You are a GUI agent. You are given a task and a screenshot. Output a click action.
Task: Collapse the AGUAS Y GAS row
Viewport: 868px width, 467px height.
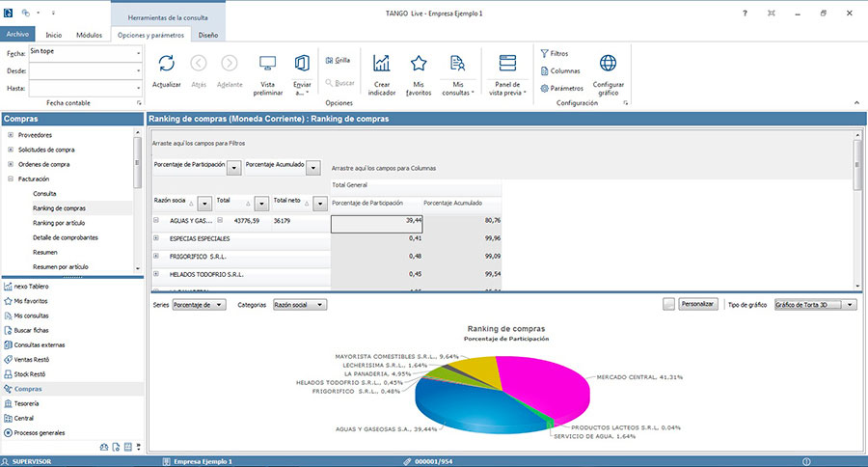tap(156, 220)
